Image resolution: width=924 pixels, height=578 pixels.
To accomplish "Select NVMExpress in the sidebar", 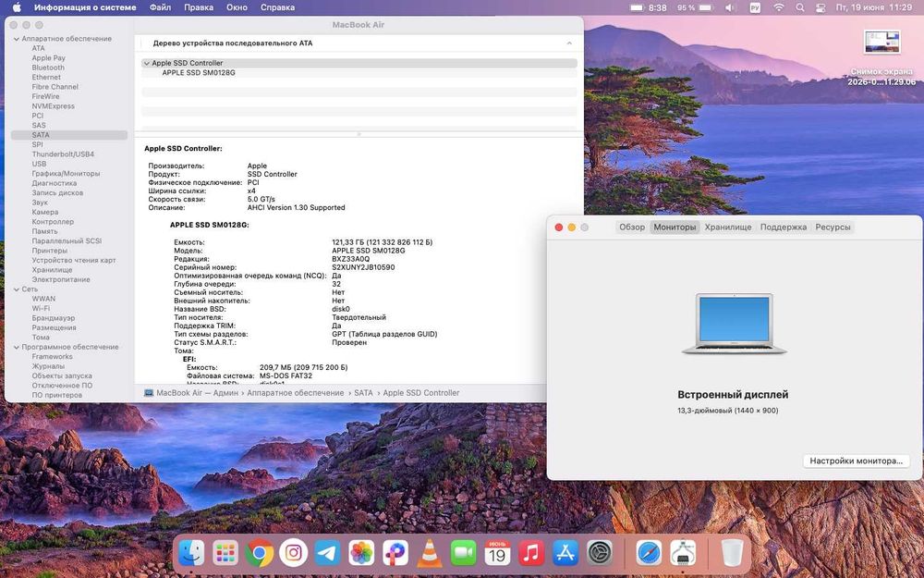I will [x=53, y=106].
